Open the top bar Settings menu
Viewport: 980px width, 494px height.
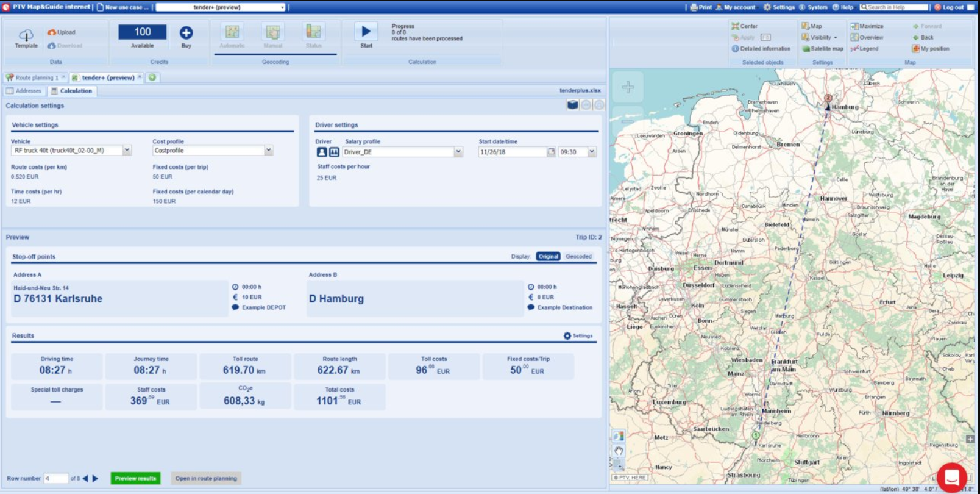click(779, 7)
